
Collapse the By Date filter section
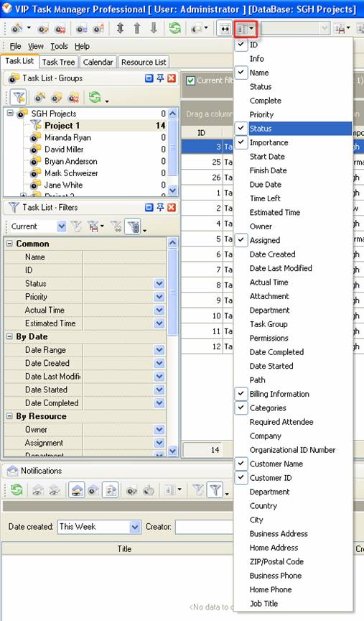coord(9,336)
